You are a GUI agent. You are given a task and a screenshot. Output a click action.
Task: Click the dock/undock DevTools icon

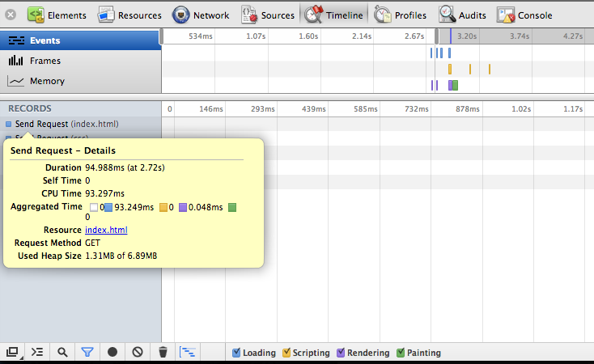[x=12, y=352]
